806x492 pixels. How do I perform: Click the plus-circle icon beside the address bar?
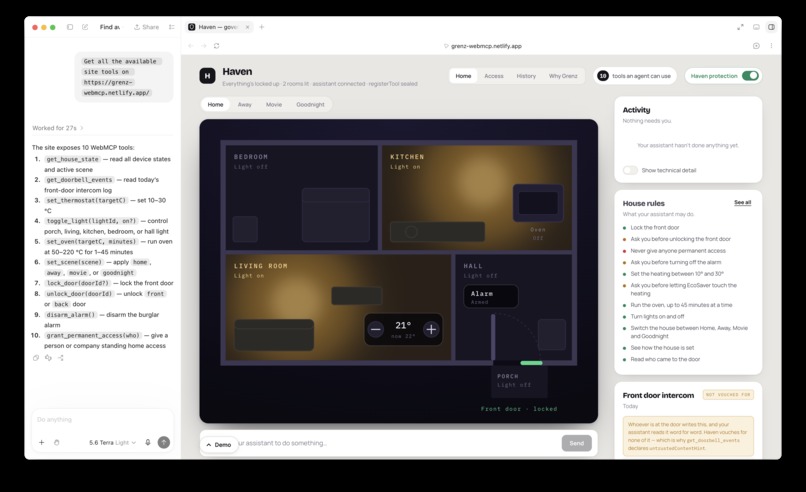[x=756, y=46]
